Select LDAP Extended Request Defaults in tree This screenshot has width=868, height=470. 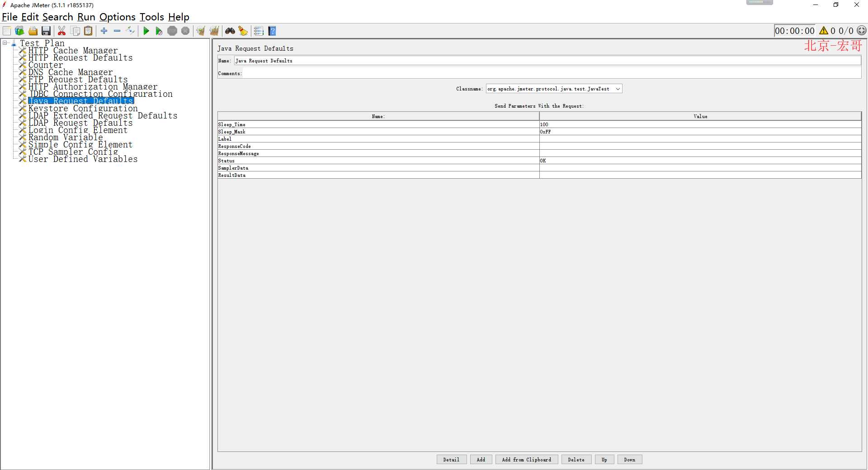click(103, 116)
